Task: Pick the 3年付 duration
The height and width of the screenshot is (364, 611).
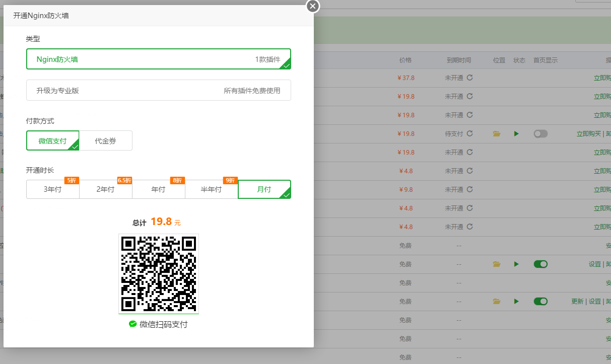Action: 53,189
